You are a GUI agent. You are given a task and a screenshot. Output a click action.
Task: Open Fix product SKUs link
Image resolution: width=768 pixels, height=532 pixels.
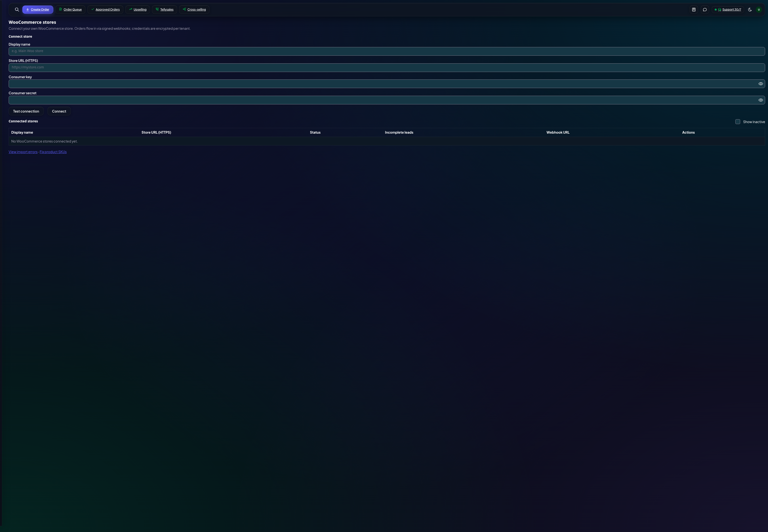[53, 152]
